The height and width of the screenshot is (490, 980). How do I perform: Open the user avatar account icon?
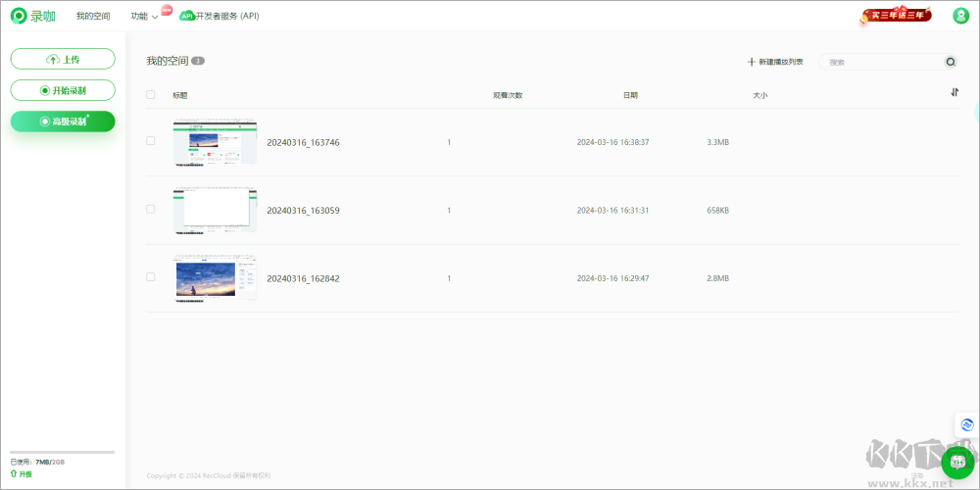pyautogui.click(x=960, y=16)
